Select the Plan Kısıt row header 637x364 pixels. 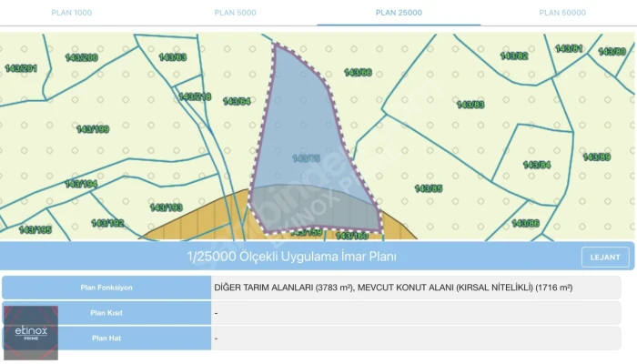point(106,313)
